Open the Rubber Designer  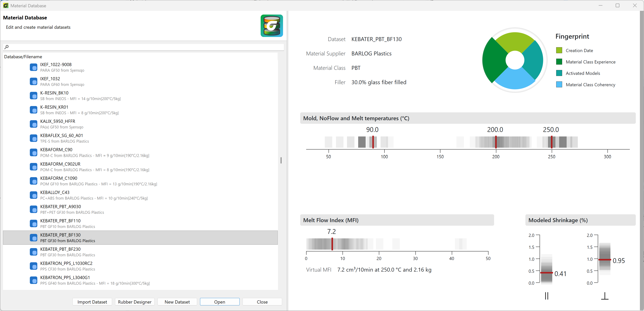tap(135, 302)
